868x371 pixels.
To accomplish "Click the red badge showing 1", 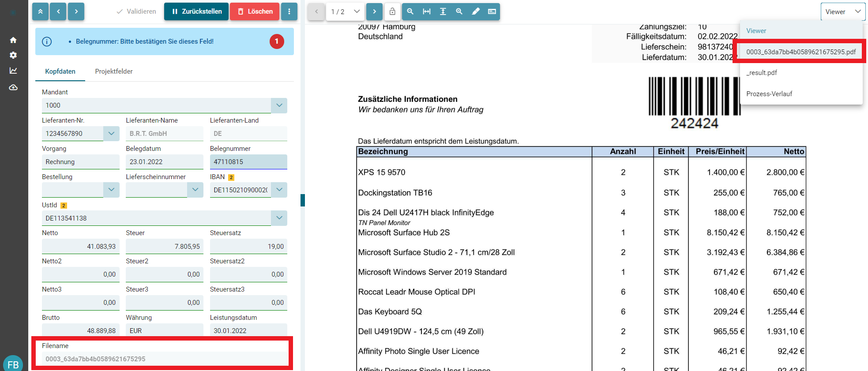I will point(277,41).
